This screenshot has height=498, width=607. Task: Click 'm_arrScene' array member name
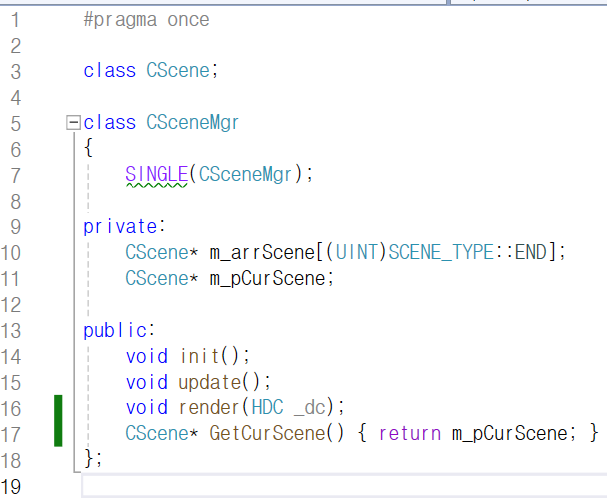[x=262, y=252]
